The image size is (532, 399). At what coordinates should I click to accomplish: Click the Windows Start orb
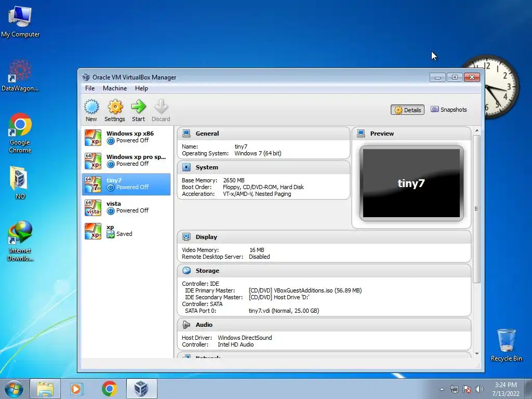pyautogui.click(x=14, y=389)
